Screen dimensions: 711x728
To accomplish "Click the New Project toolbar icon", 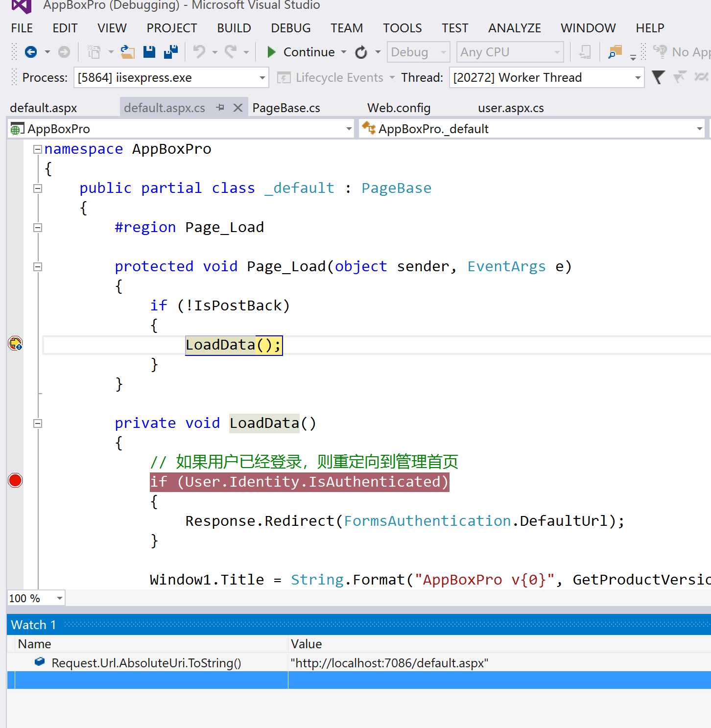I will (x=94, y=52).
